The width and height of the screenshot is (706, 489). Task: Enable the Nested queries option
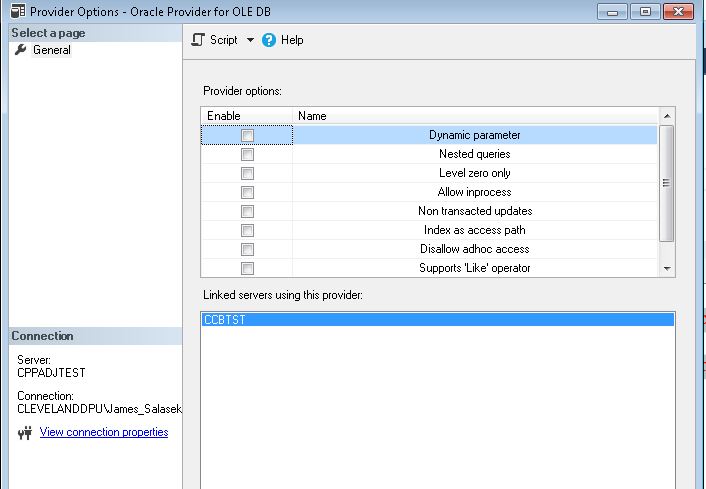(247, 154)
